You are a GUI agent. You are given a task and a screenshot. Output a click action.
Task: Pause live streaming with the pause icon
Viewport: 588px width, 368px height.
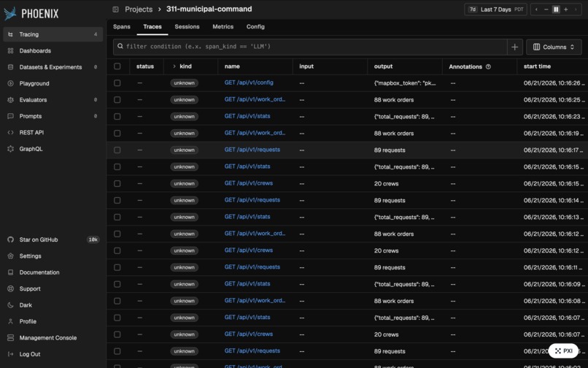point(556,9)
